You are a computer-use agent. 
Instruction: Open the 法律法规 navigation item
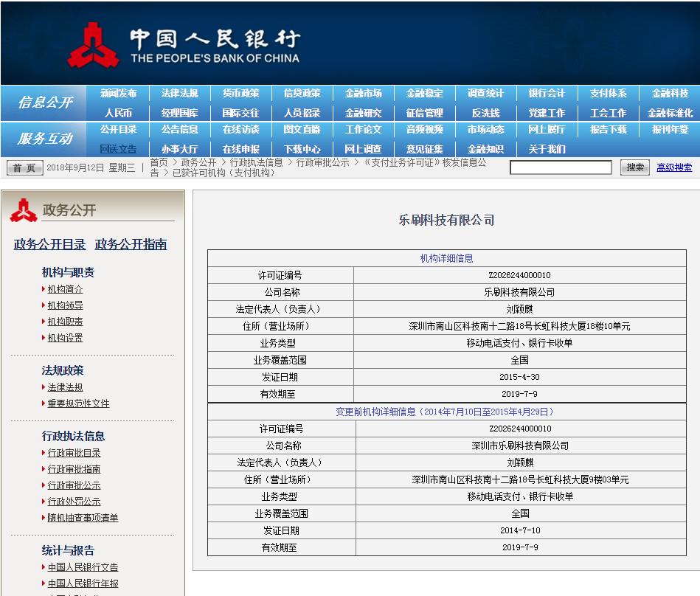pyautogui.click(x=179, y=93)
